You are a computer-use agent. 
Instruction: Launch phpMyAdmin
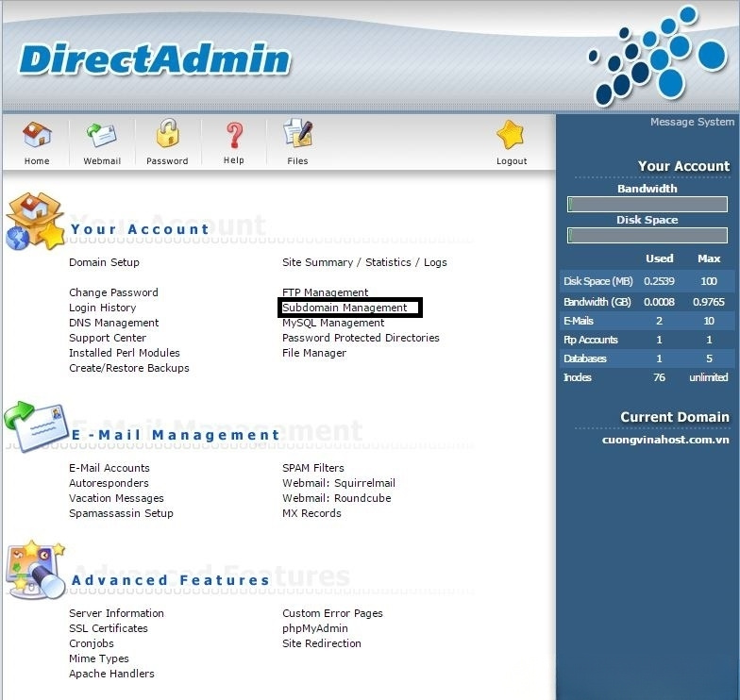pos(315,628)
